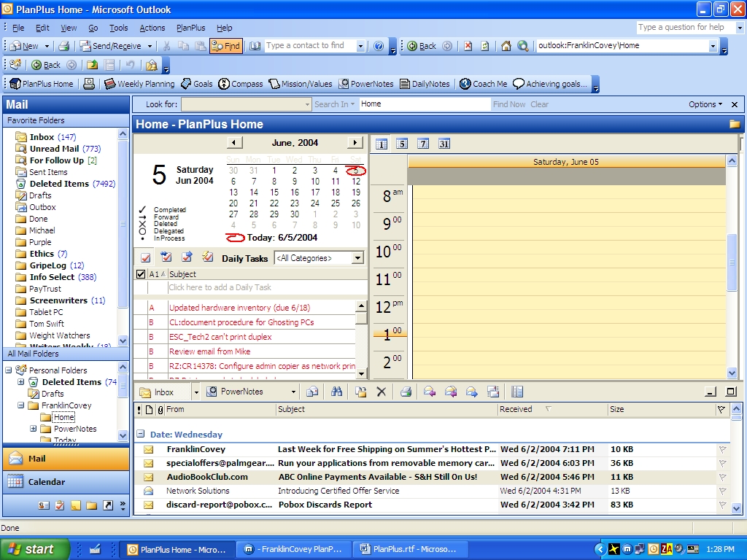Collapse the Date: Wednesday group
747x560 pixels.
point(141,435)
